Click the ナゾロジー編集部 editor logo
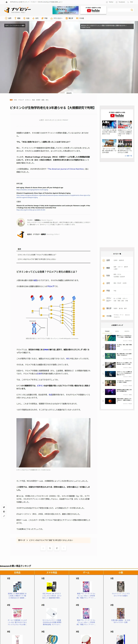Screen dimensions: 138x644 [x=21, y=234]
